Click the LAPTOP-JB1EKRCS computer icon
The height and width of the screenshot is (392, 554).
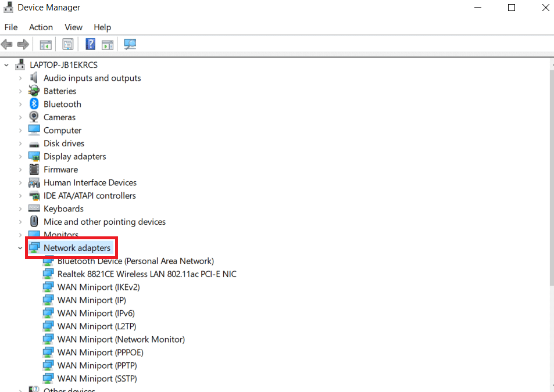(x=20, y=65)
